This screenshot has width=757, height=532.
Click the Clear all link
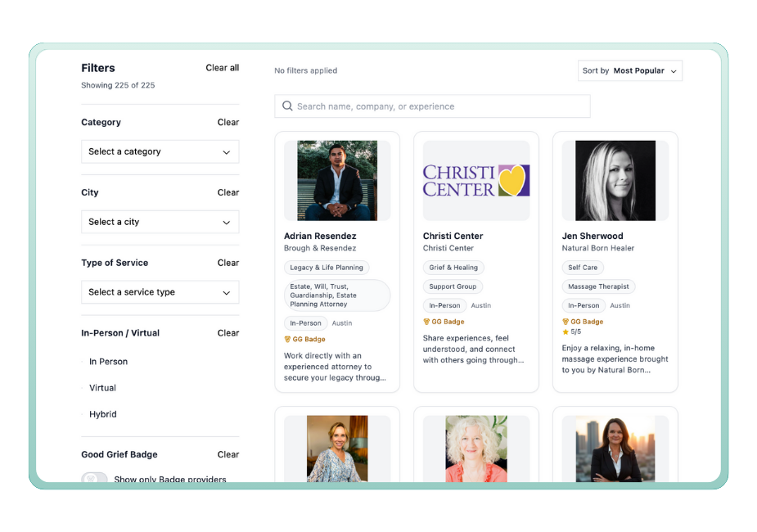pos(222,67)
